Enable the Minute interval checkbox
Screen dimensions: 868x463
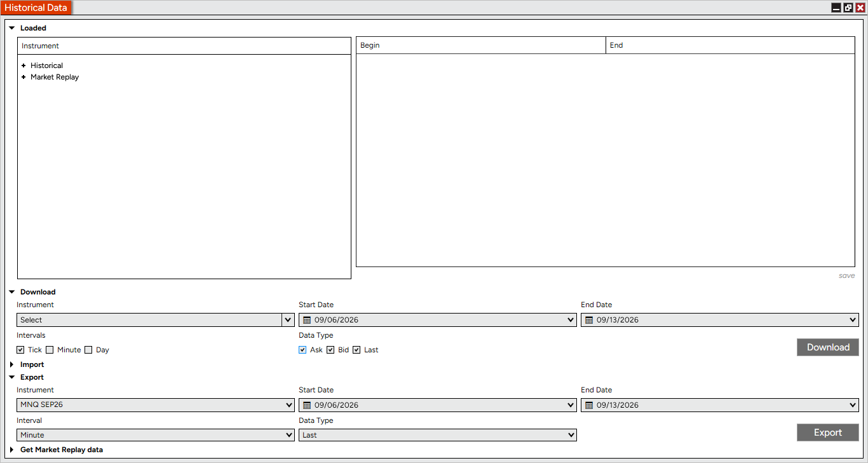click(x=50, y=350)
